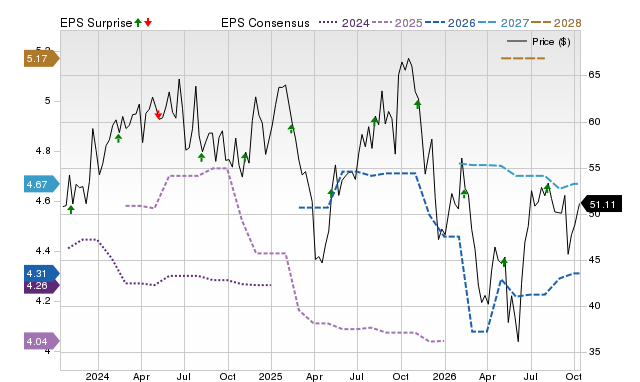The width and height of the screenshot is (640, 382).
Task: Click the 4.31 dark blue value tag
Action: (x=41, y=273)
